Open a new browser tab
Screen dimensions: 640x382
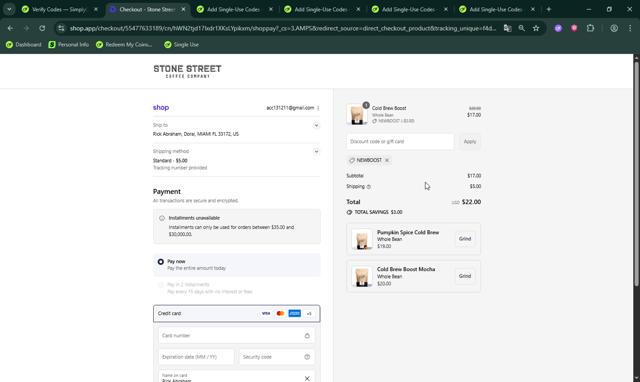[549, 9]
